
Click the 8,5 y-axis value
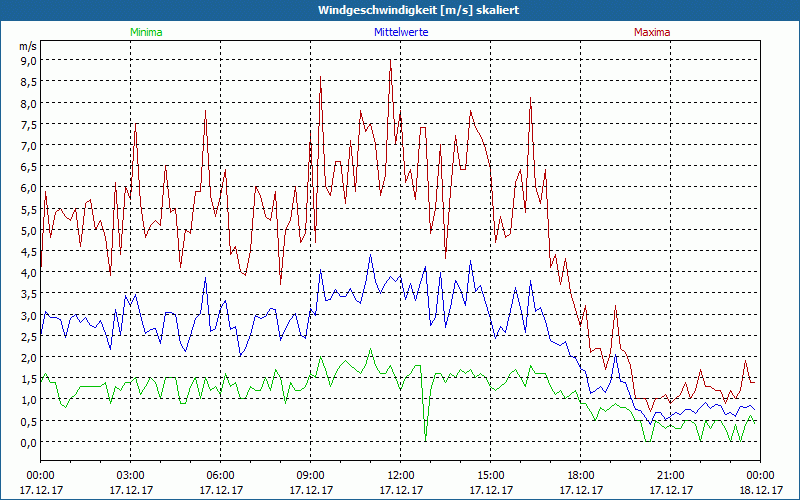tap(28, 82)
